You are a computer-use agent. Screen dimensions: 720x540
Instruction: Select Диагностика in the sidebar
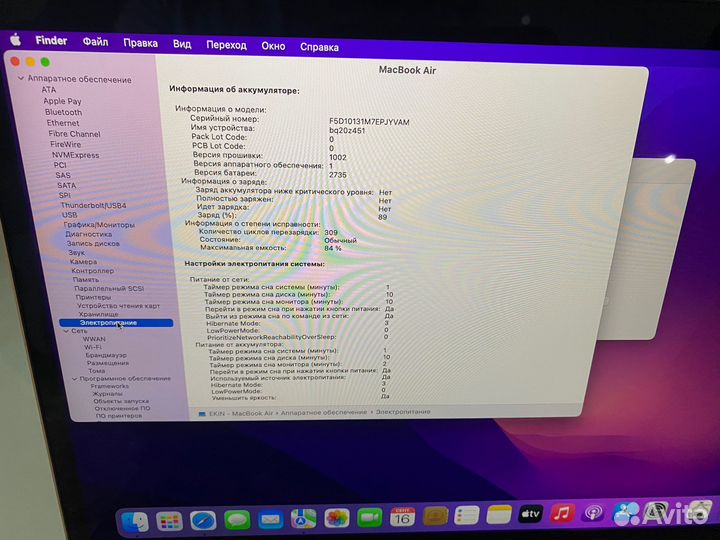(89, 234)
